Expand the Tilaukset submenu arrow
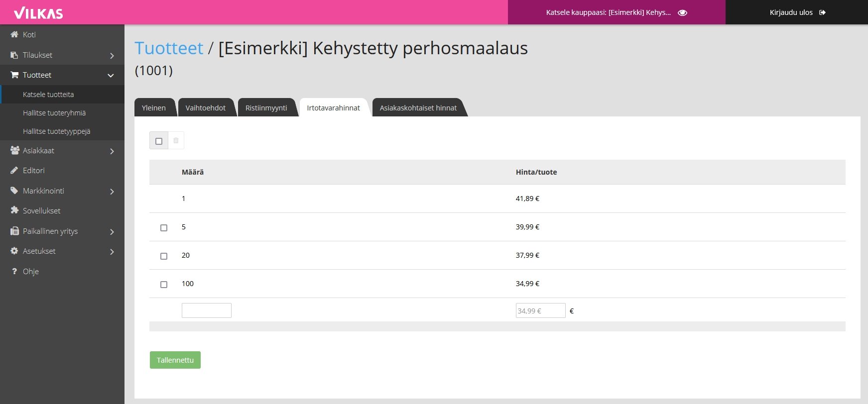Viewport: 868px width, 404px height. tap(112, 56)
